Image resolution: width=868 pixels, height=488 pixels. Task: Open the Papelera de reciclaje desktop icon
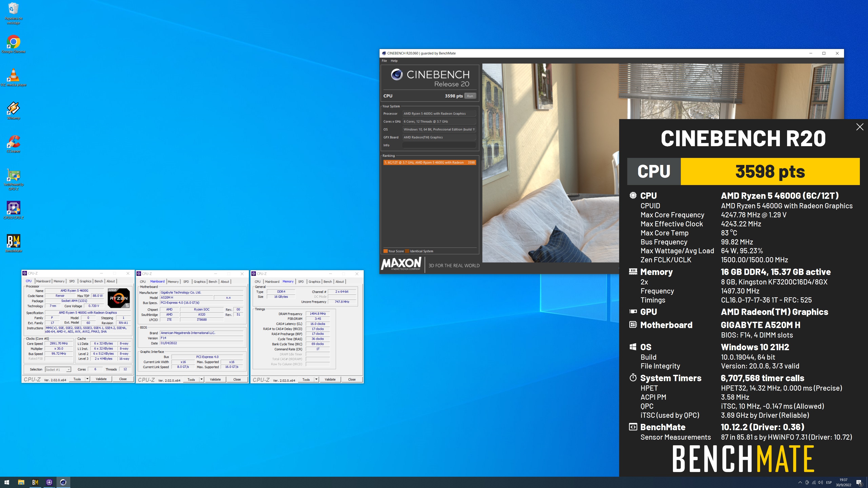coord(14,13)
